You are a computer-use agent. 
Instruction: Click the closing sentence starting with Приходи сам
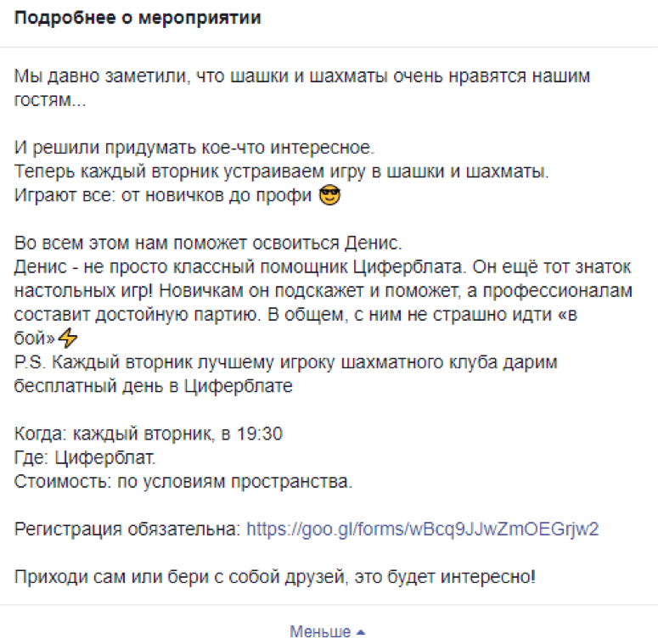pyautogui.click(x=275, y=577)
